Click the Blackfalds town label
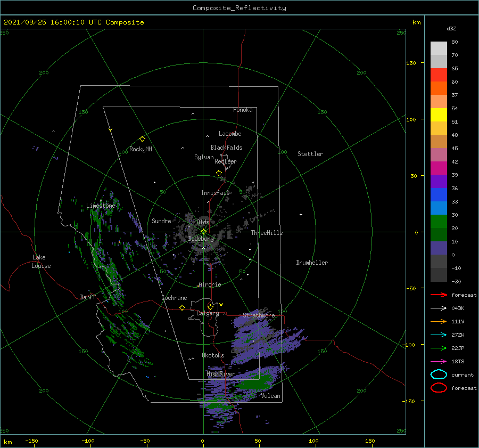This screenshot has width=479, height=448. point(226,148)
